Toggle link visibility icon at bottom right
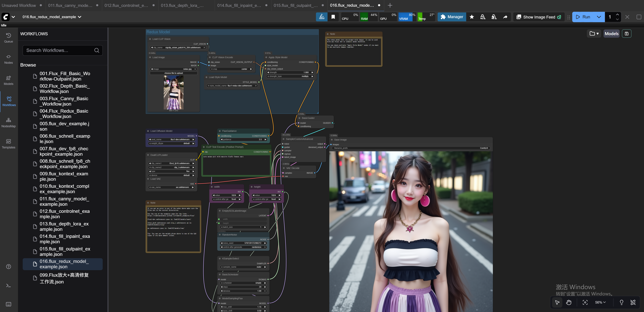The width and height of the screenshot is (644, 312). click(x=633, y=302)
